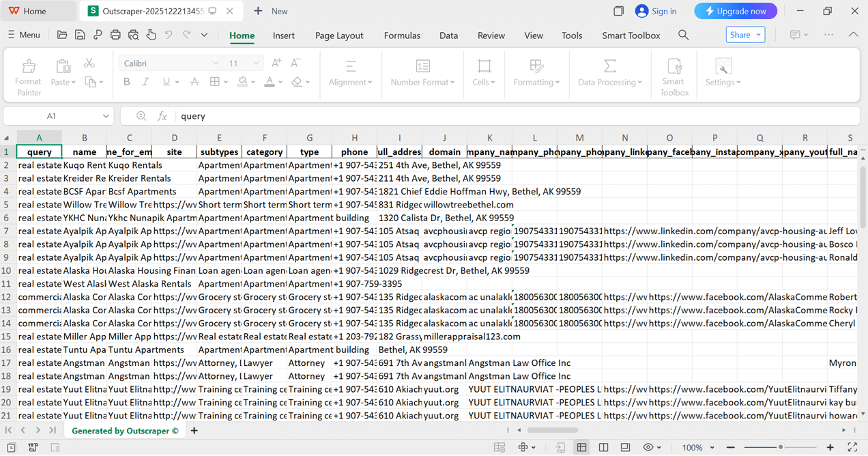Open the search magnifier in ribbon tabs
This screenshot has height=456, width=868.
tap(683, 35)
